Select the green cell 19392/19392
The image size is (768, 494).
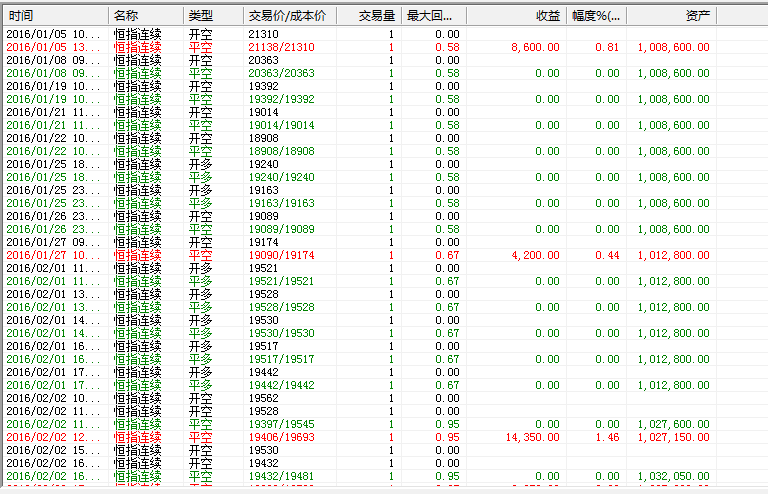pos(282,99)
